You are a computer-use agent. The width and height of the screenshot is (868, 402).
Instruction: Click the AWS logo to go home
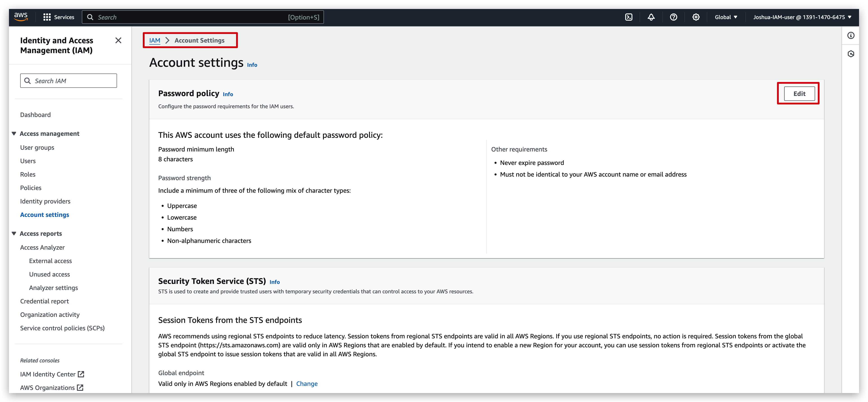pos(21,17)
